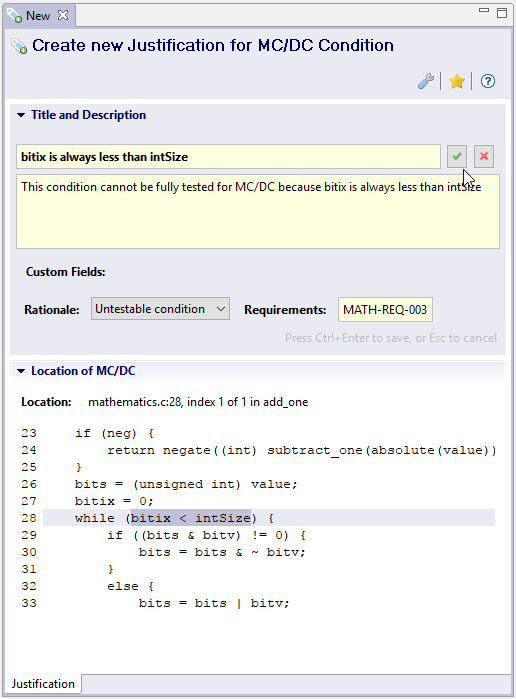Click code line 24 return statement
Viewport: 516px width, 699px height.
[301, 450]
